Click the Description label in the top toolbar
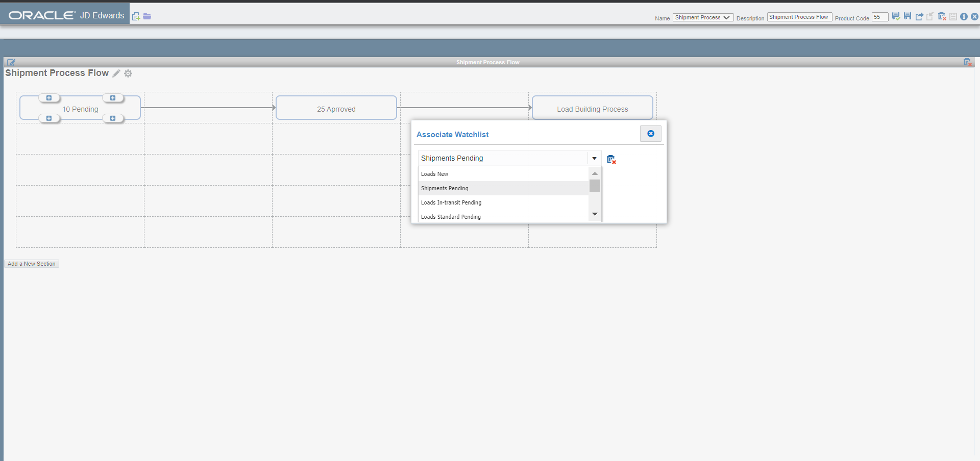 (750, 18)
